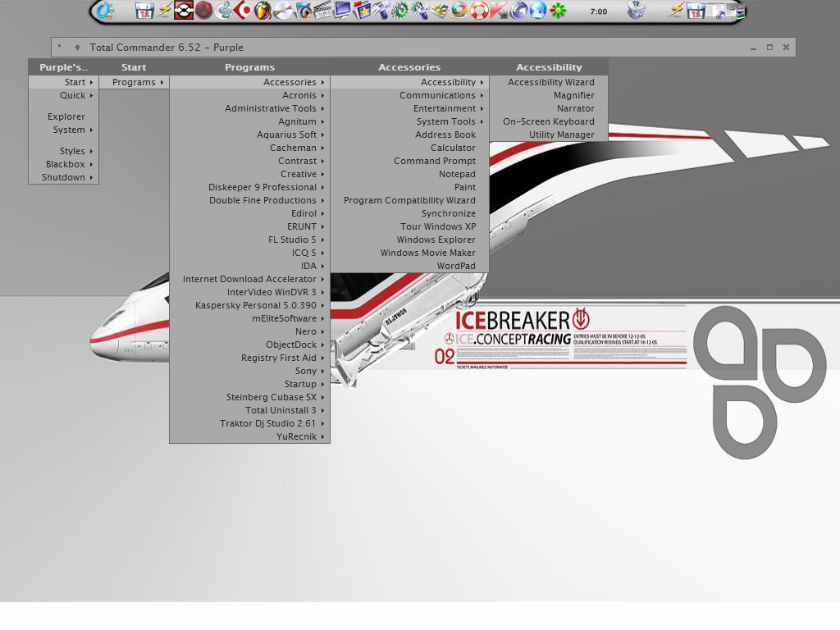Expand the Styles submenu arrow
Image resolution: width=840 pixels, height=630 pixels.
[91, 151]
